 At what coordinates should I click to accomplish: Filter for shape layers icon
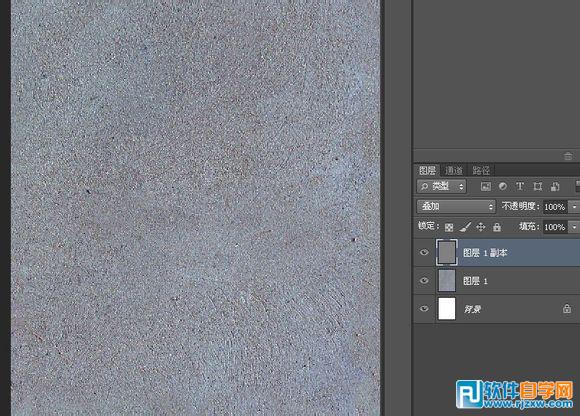click(537, 186)
